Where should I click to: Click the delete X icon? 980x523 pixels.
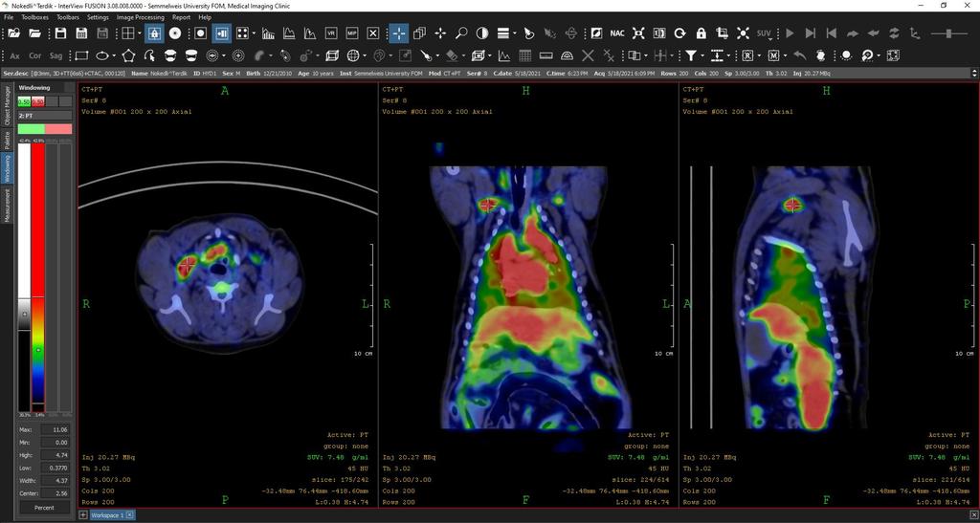(588, 55)
